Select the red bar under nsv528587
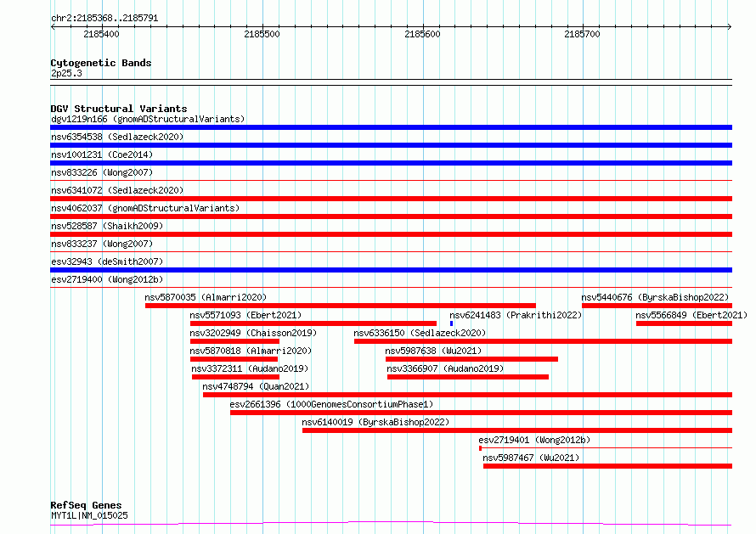The image size is (756, 534). (391, 234)
